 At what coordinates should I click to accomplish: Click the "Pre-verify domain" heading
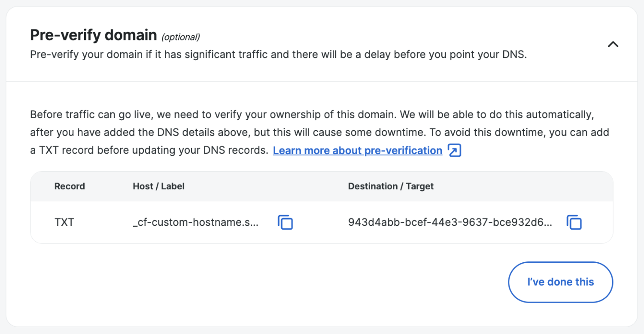(94, 35)
